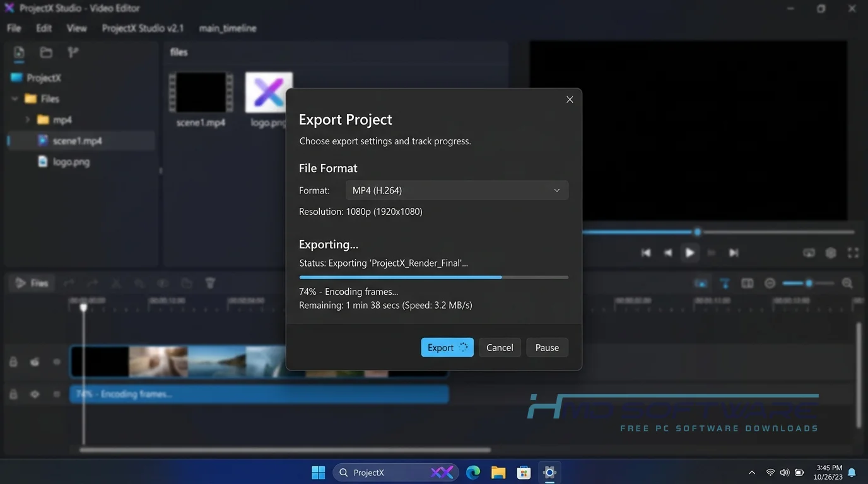Select logo.png in the project tree
Image resolution: width=868 pixels, height=484 pixels.
(63, 162)
